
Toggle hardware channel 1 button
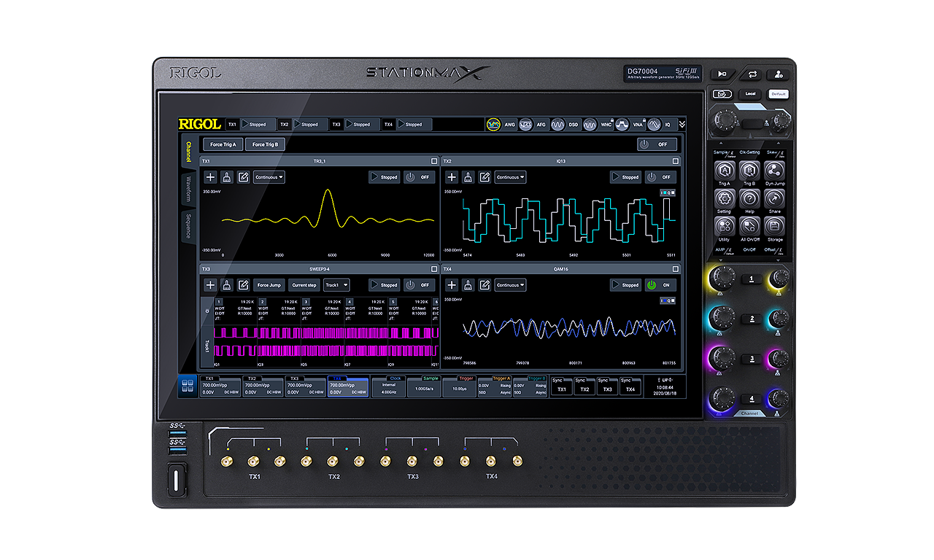pos(752,279)
